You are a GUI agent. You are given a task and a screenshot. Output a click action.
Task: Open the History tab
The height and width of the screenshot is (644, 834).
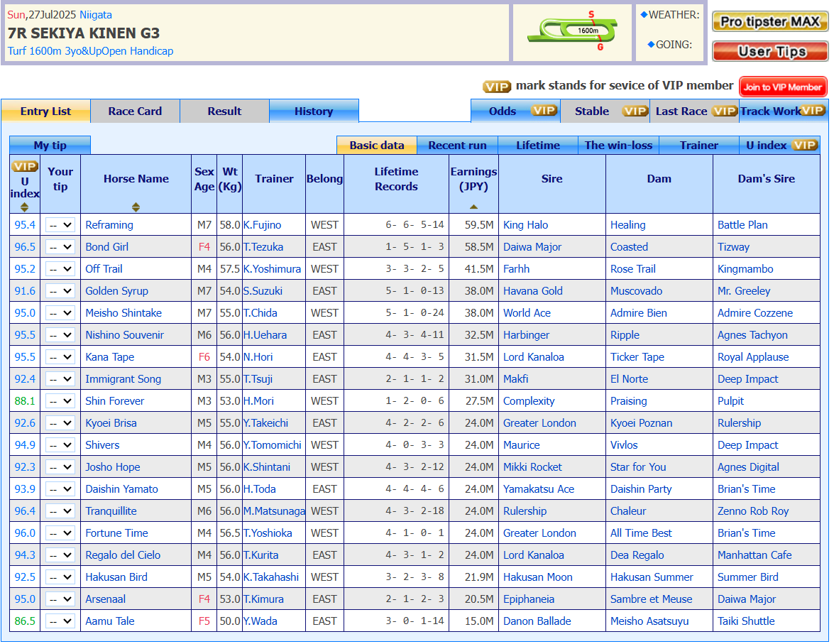(x=314, y=111)
